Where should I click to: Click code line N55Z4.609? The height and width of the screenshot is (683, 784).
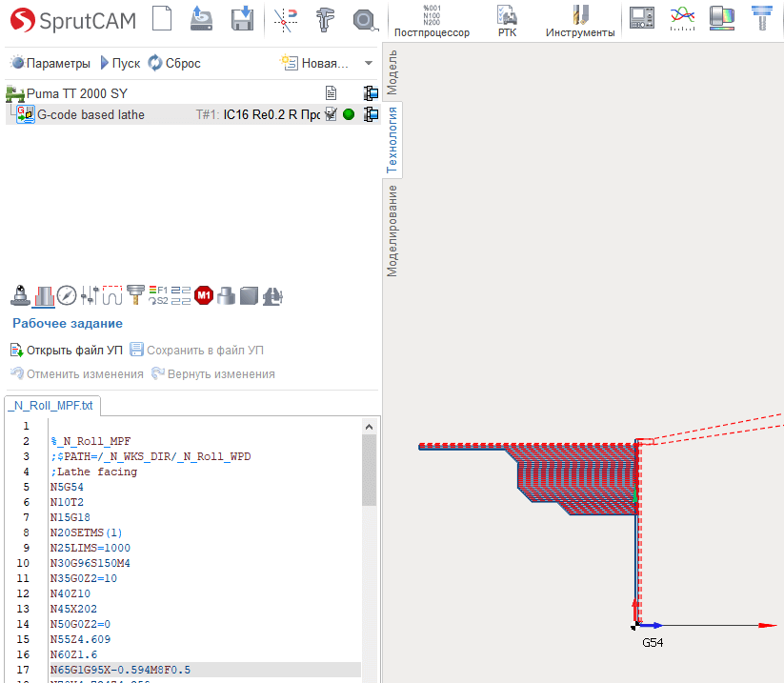(x=81, y=639)
